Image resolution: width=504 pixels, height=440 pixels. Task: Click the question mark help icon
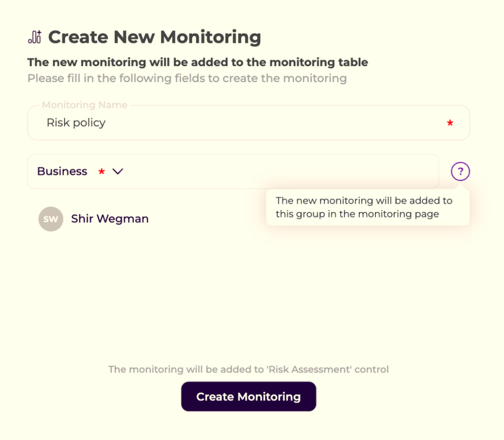(x=460, y=172)
